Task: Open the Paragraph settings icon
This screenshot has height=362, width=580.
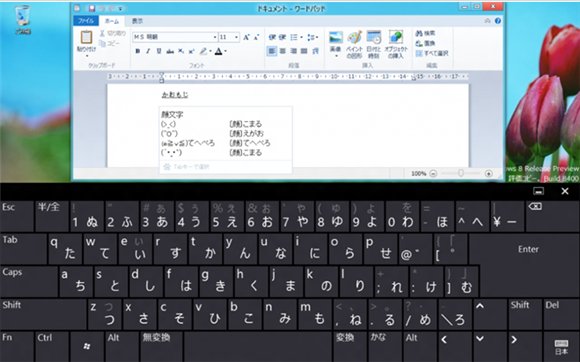Action: 316,51
